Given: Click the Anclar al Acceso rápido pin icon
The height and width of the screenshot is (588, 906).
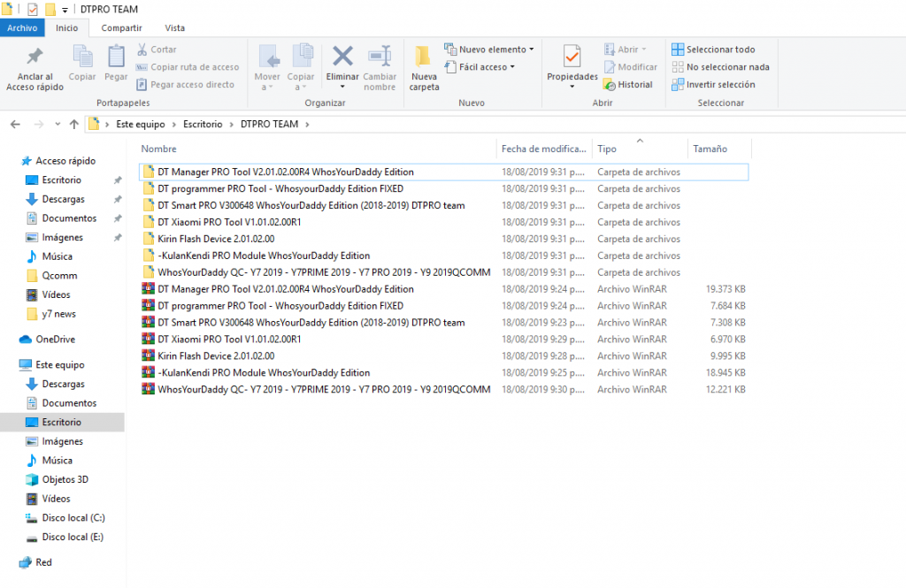Looking at the screenshot, I should [35, 56].
